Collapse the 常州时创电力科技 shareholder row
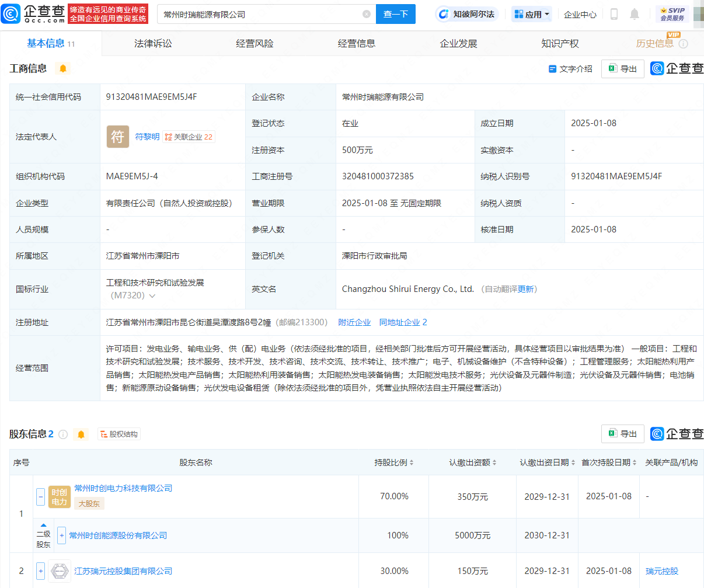 pyautogui.click(x=40, y=497)
